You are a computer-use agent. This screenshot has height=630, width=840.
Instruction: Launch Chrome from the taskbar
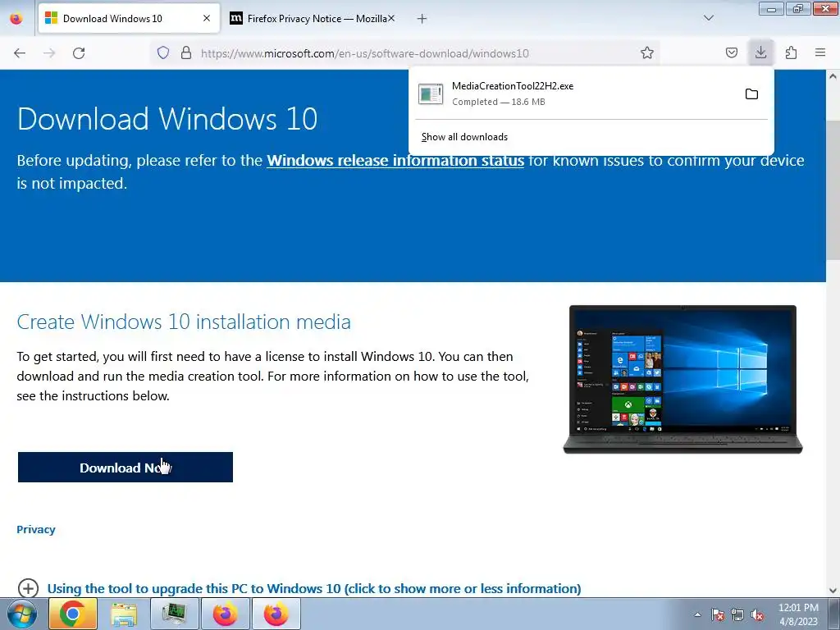73,614
